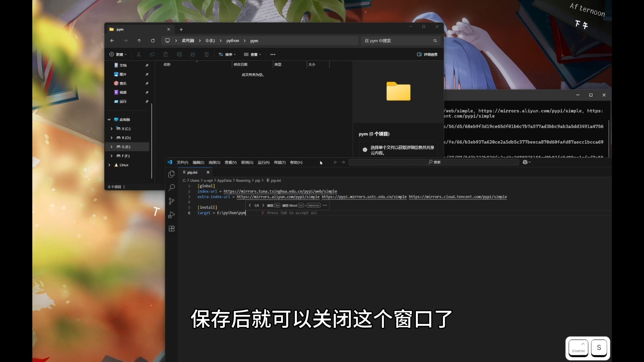
Task: Open the 排序 sort dropdown
Action: click(x=227, y=54)
